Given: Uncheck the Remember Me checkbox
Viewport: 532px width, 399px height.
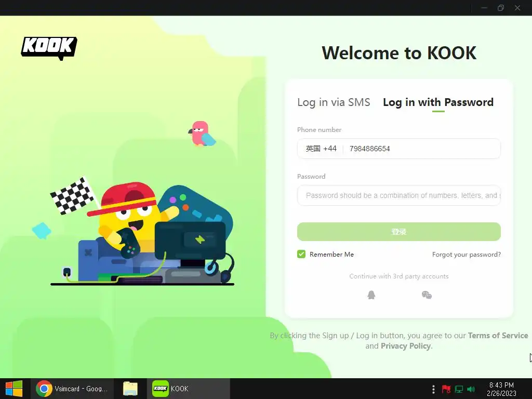Looking at the screenshot, I should point(301,254).
